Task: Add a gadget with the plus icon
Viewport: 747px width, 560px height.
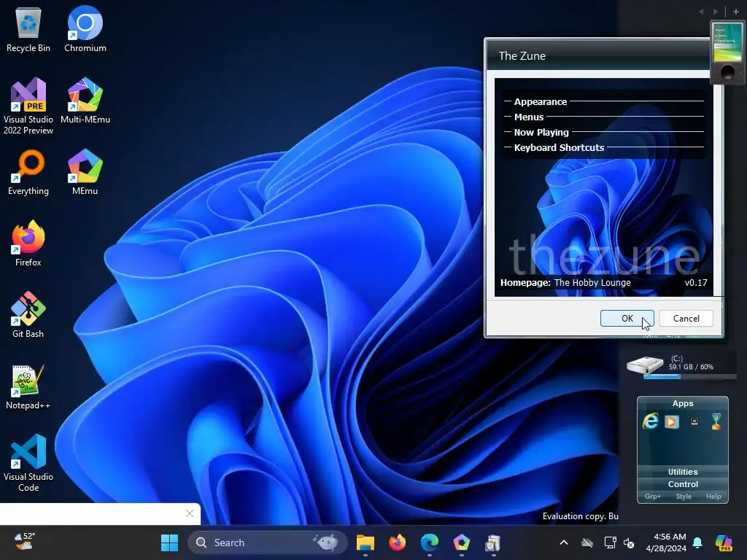Action: (x=736, y=12)
